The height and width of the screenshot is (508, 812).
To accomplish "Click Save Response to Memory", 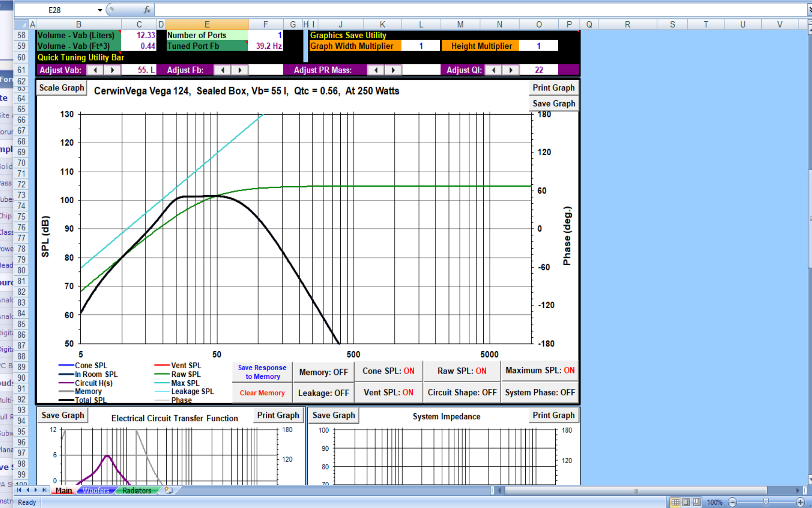I will (262, 372).
